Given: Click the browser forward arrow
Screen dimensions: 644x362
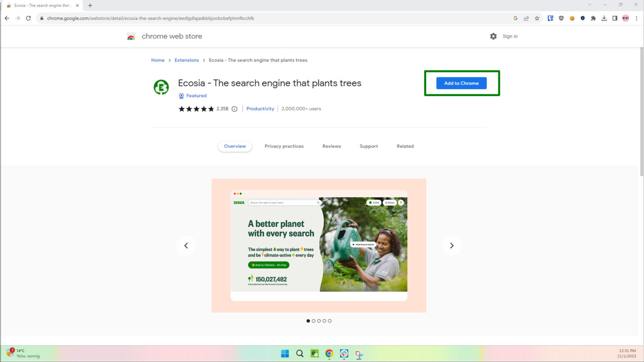Looking at the screenshot, I should (18, 18).
